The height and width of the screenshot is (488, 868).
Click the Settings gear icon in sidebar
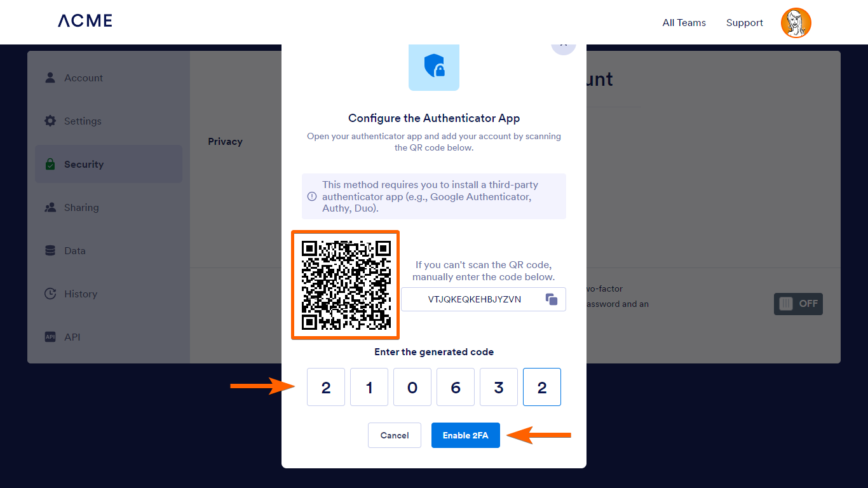point(50,121)
